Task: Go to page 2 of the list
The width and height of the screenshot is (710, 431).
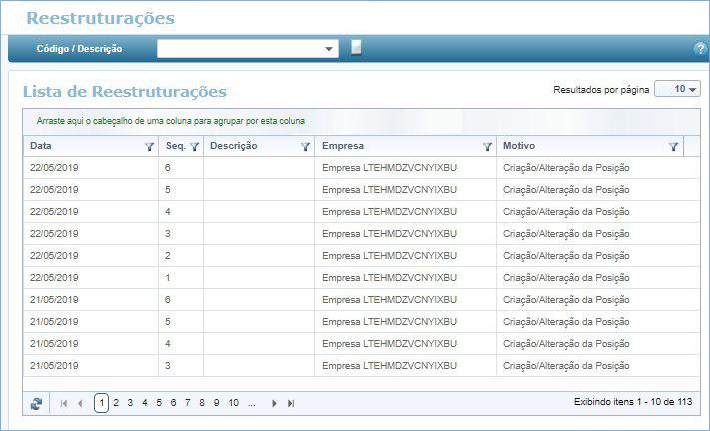Action: (116, 402)
